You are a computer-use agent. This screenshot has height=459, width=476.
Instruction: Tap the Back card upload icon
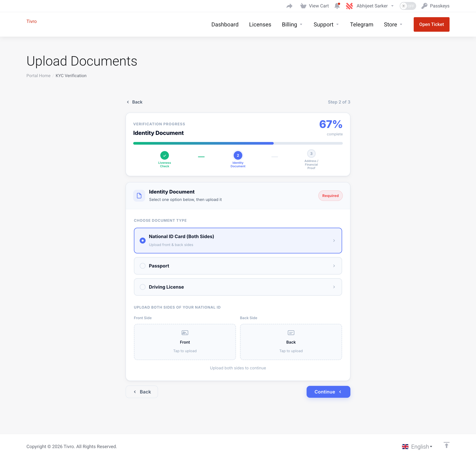click(291, 333)
